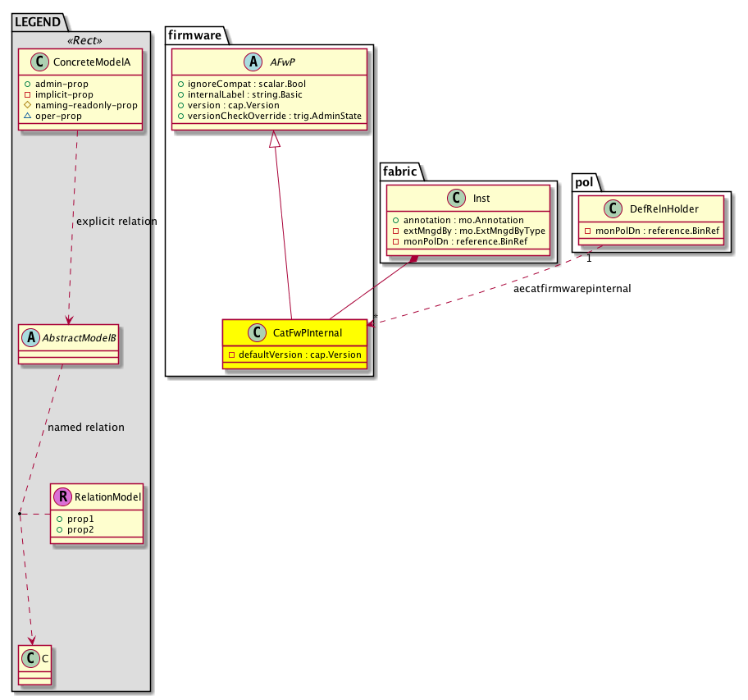Image resolution: width=748 pixels, height=700 pixels.
Task: Select the firmware package tab
Action: (x=192, y=33)
